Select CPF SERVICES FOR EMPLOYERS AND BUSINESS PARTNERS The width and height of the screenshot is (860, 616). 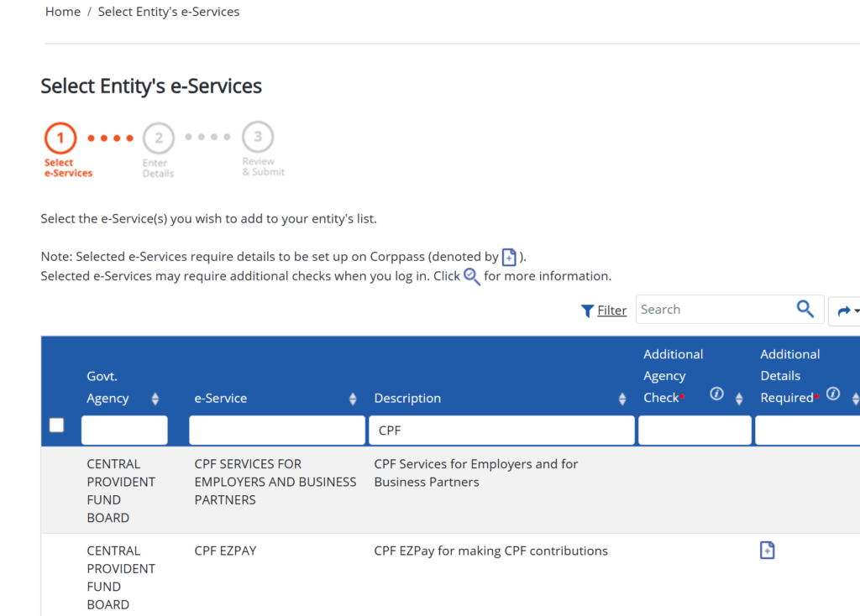coord(275,482)
